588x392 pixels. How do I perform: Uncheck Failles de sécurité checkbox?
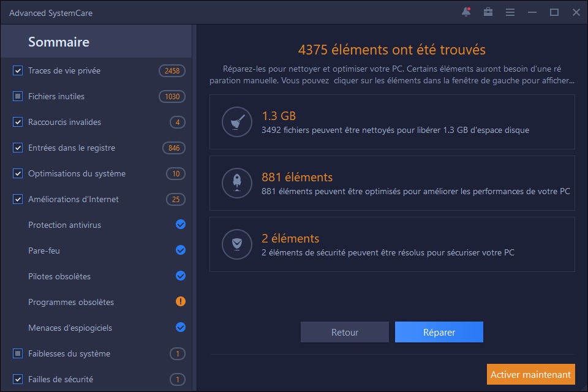[x=18, y=379]
